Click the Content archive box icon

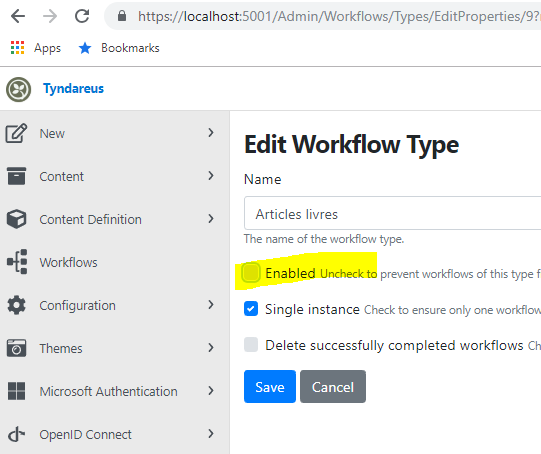(x=16, y=176)
